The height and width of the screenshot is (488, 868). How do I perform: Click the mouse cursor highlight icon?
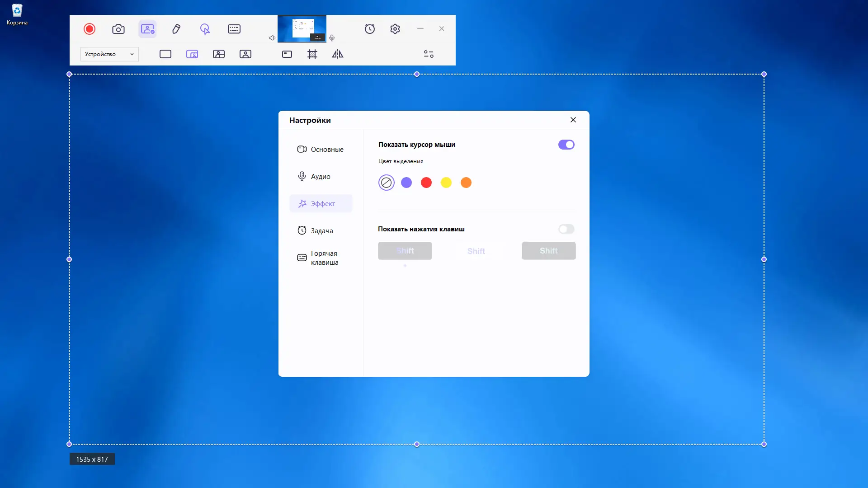click(x=205, y=29)
